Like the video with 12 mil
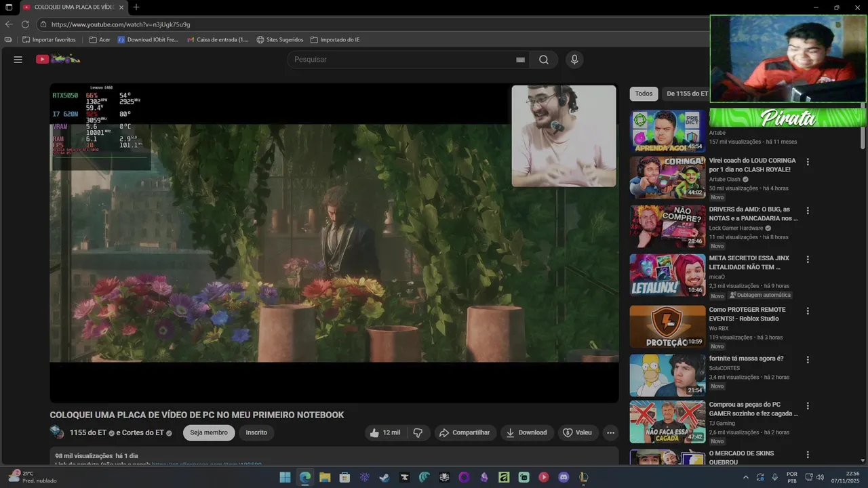 click(384, 432)
